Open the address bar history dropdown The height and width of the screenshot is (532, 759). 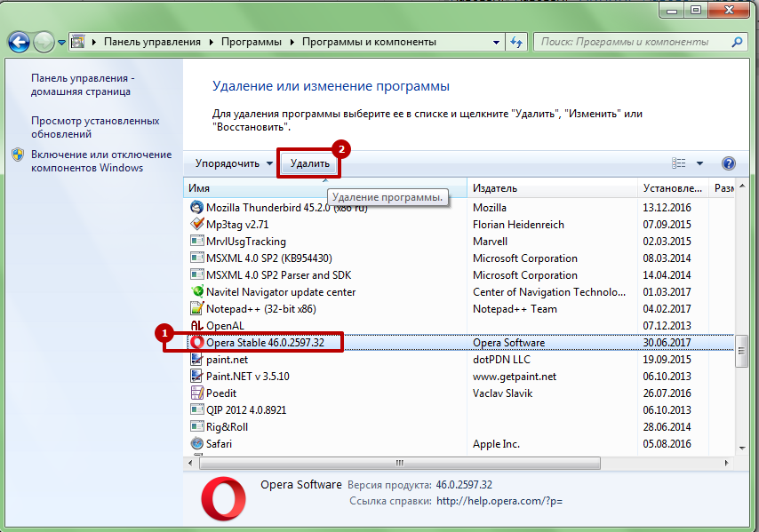[x=496, y=43]
